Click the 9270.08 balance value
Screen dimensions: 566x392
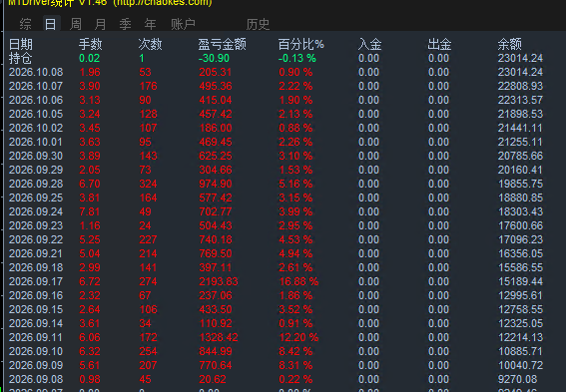point(517,379)
